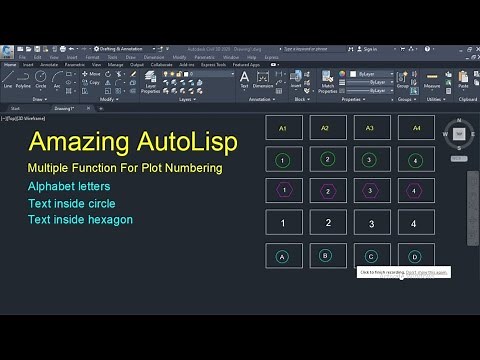The width and height of the screenshot is (480, 360).
Task: Expand the Annotation panel
Action: coord(262,99)
